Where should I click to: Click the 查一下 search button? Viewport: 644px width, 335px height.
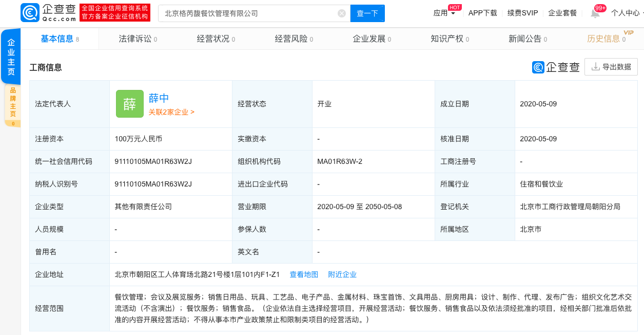(x=367, y=13)
